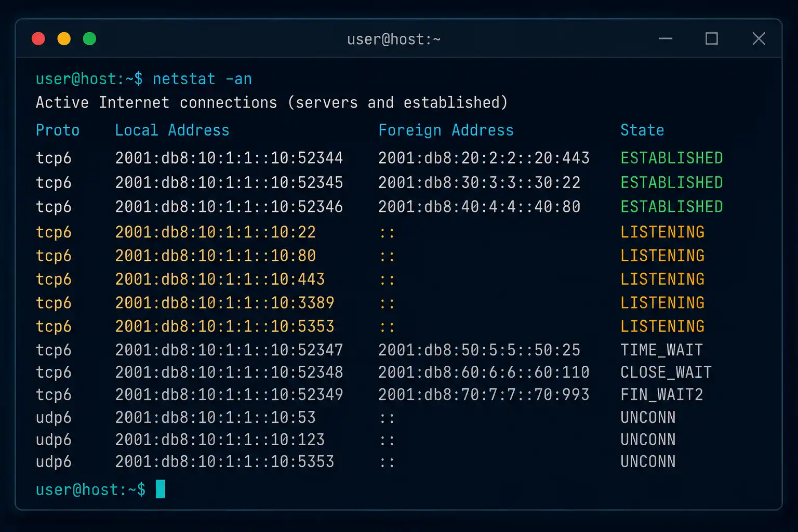This screenshot has width=798, height=532.
Task: Click the yellow minimize dot in title bar
Action: pyautogui.click(x=64, y=39)
